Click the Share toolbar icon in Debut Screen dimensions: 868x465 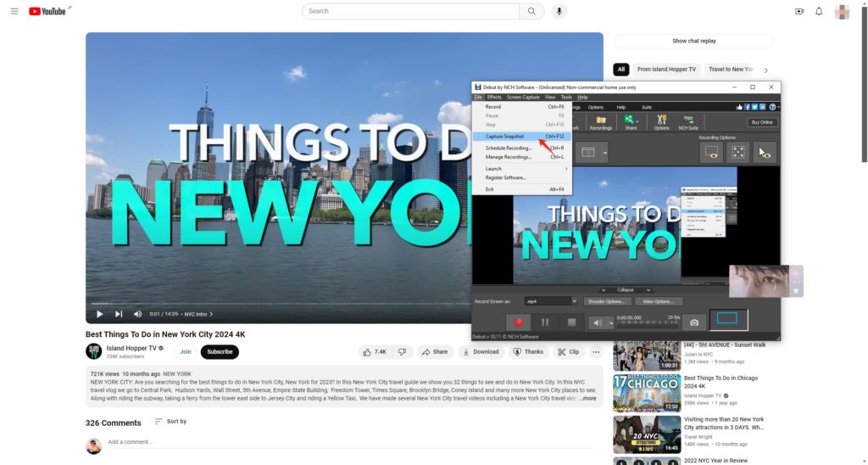pyautogui.click(x=631, y=122)
